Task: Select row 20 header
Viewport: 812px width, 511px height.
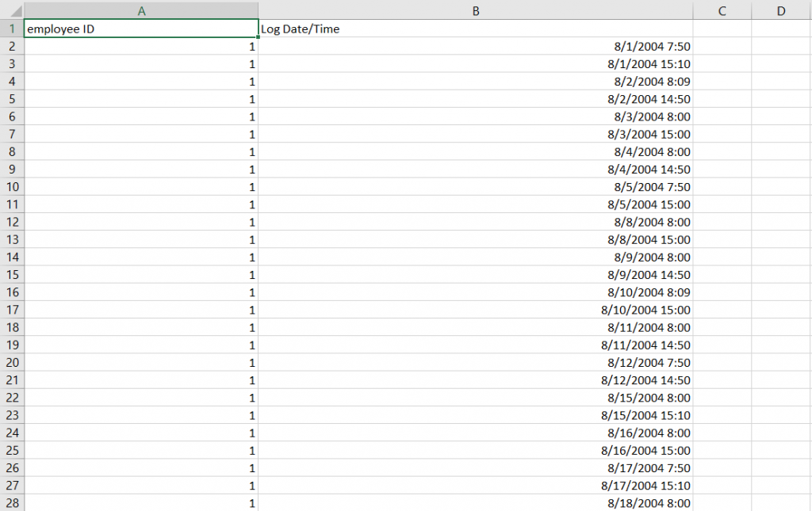Action: pos(12,363)
